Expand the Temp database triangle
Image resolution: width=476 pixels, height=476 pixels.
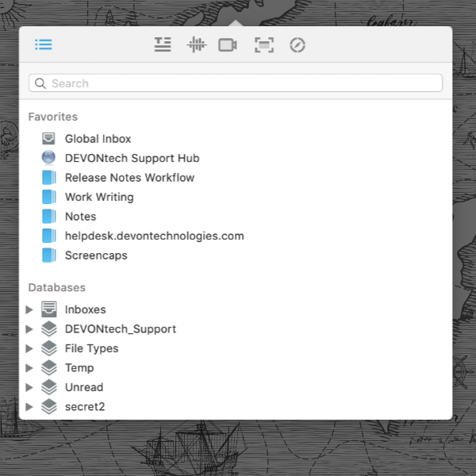(x=29, y=368)
